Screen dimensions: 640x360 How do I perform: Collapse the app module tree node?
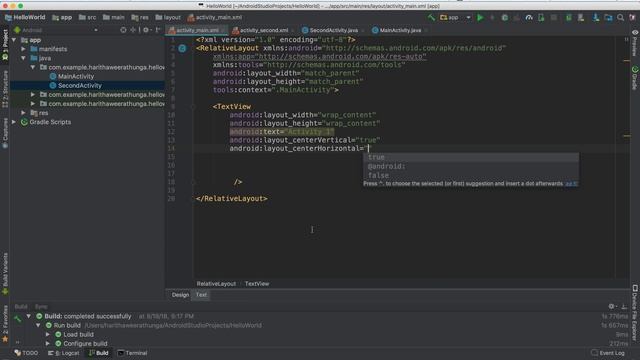pos(14,40)
